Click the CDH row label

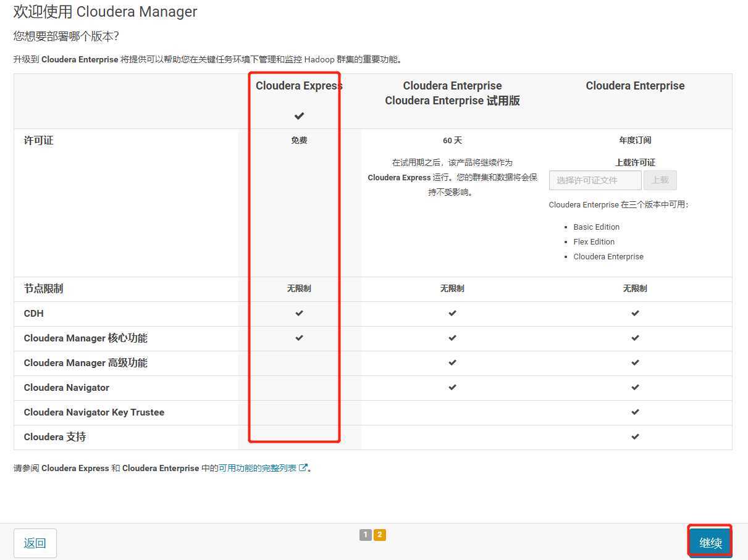[34, 314]
